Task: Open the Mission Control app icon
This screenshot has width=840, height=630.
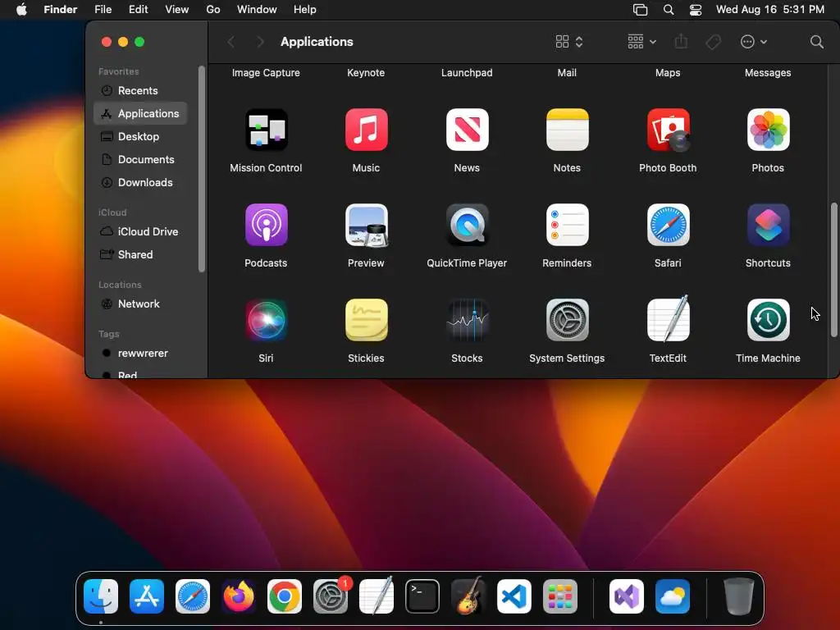Action: pos(267,130)
